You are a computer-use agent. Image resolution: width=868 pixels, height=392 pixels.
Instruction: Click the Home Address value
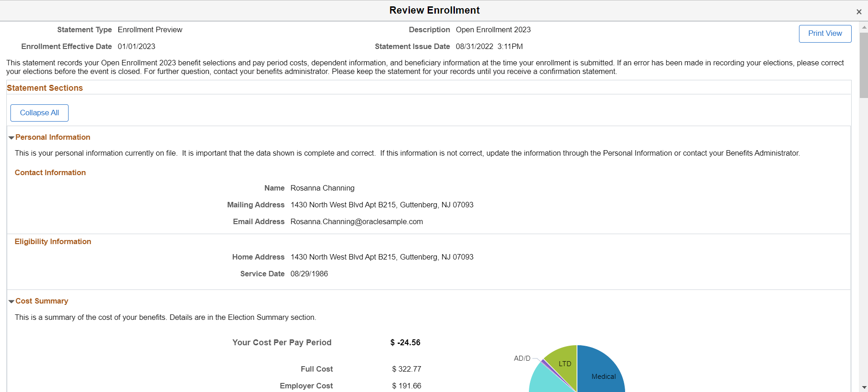(382, 257)
